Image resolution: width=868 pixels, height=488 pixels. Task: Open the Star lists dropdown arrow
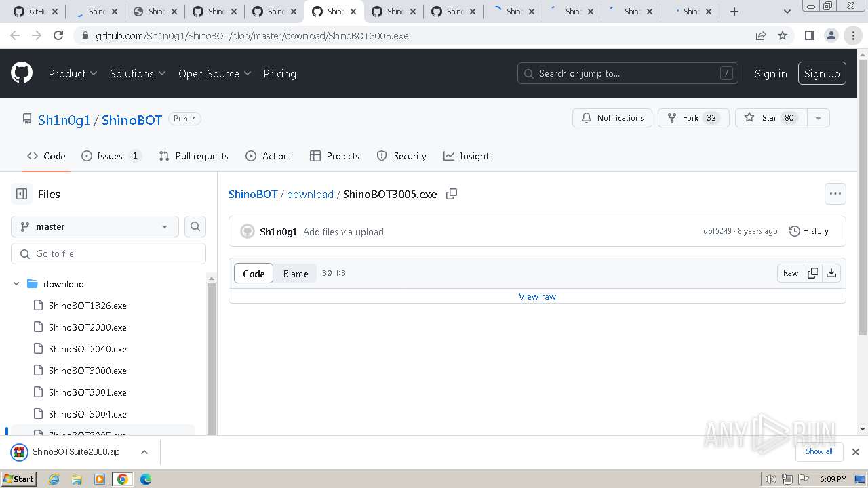(x=818, y=118)
